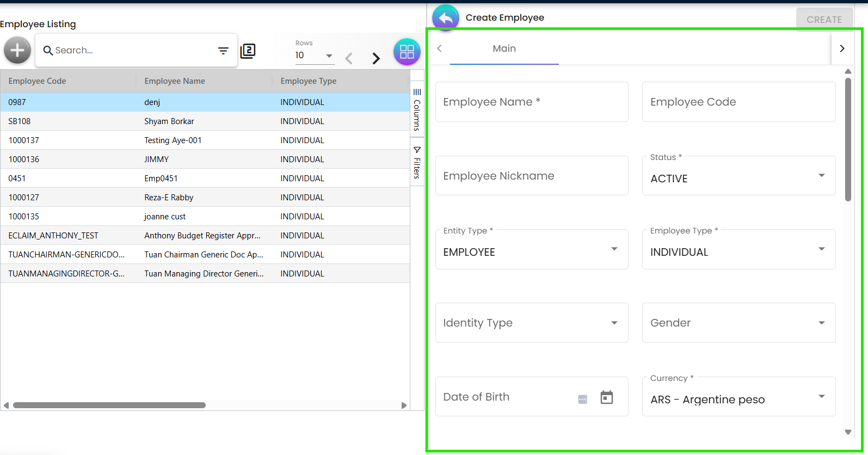Go to previous page of listing
The width and height of the screenshot is (868, 455).
[349, 58]
